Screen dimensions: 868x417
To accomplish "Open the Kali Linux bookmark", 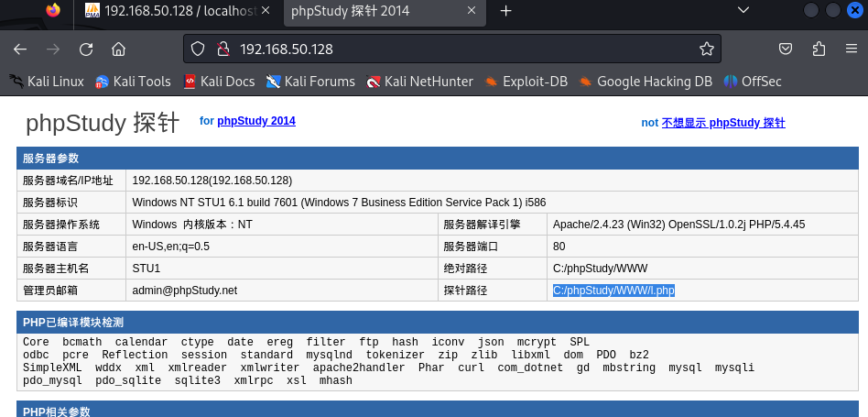I will pos(47,82).
